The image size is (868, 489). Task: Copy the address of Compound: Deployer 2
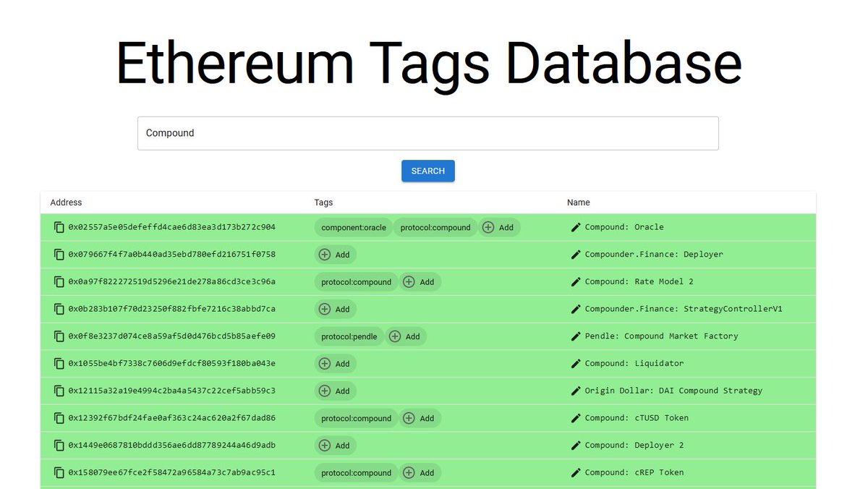coord(59,445)
